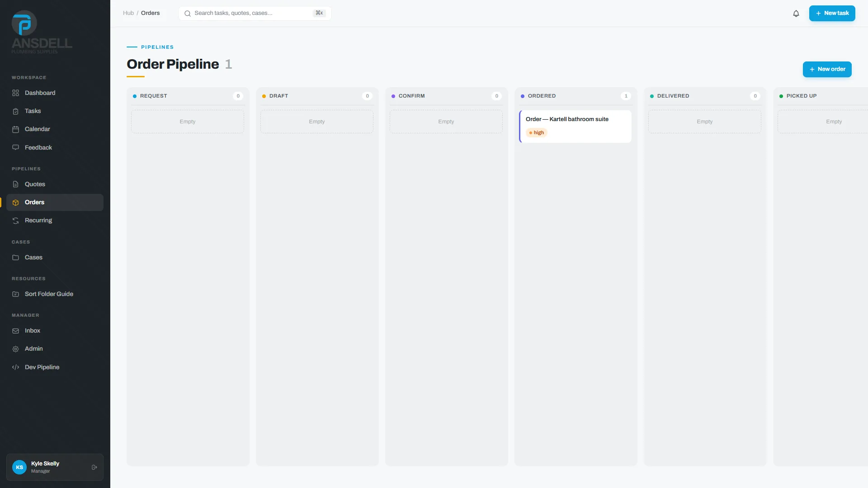Click the search magnifier icon

(x=187, y=14)
